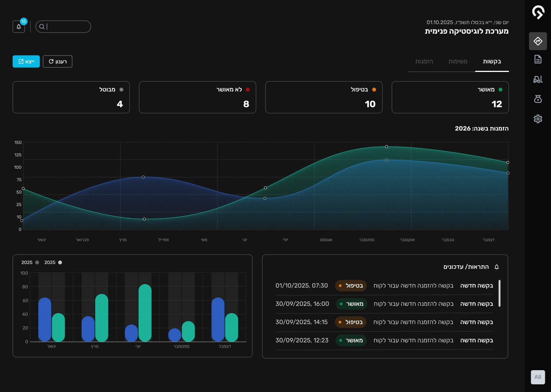Select the מאושר status card showing 12
The height and width of the screenshot is (392, 551).
tap(450, 97)
